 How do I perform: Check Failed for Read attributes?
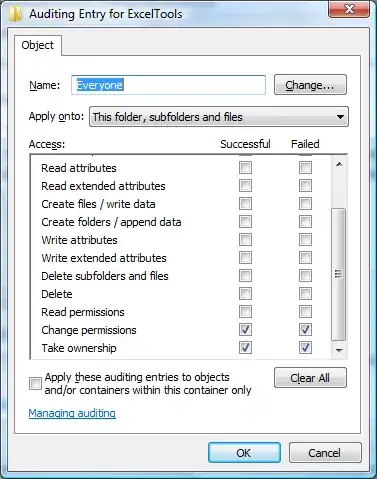coord(305,168)
